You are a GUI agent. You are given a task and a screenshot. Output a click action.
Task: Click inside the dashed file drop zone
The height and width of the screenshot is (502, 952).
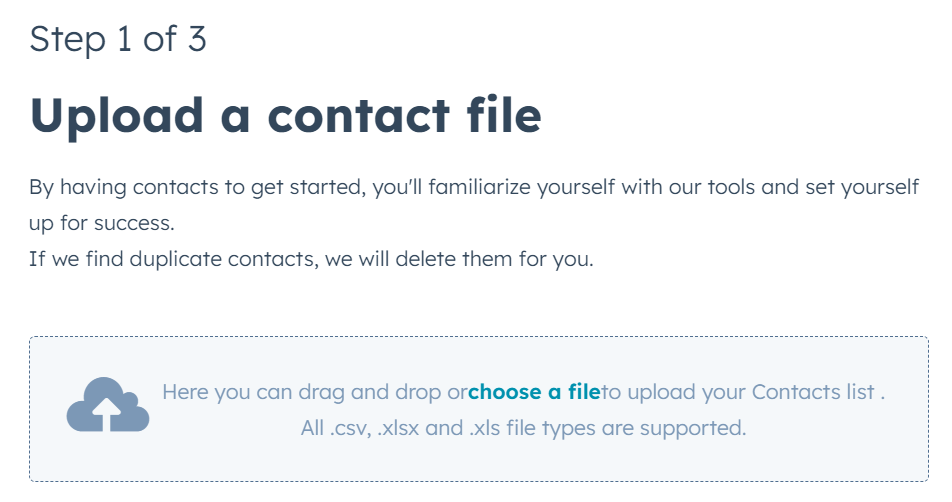tap(478, 460)
